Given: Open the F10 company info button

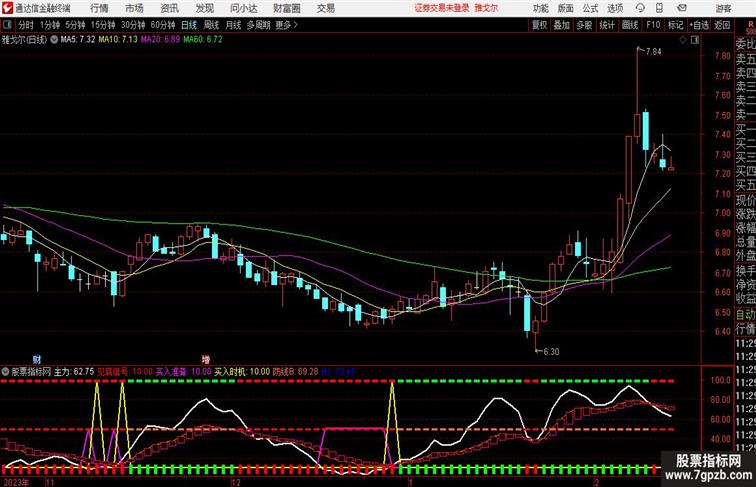Looking at the screenshot, I should click(653, 25).
